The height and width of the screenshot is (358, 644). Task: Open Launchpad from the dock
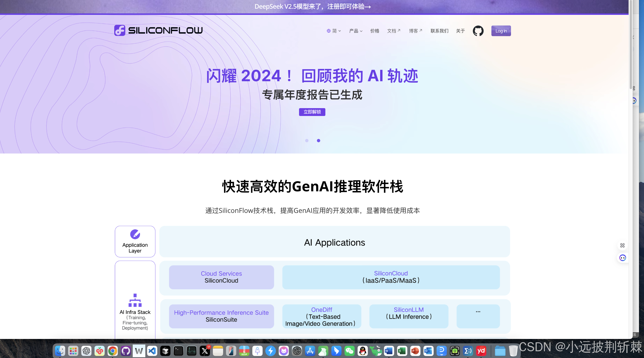[73, 351]
